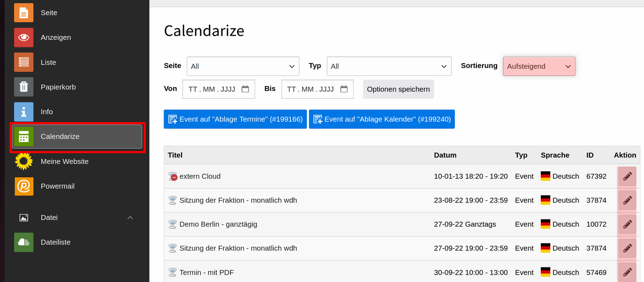Screen dimensions: 644x282
Task: Open the Dateiliste module icon
Action: 24,242
